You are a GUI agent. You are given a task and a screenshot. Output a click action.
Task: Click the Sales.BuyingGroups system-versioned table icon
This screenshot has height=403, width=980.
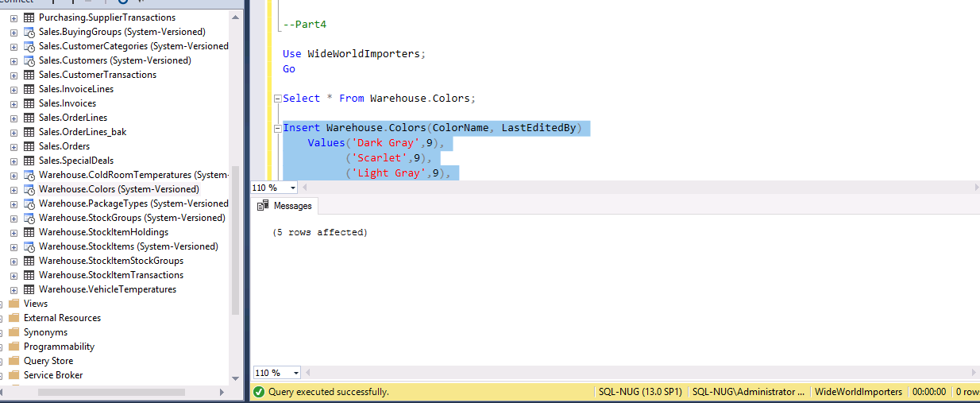(29, 32)
